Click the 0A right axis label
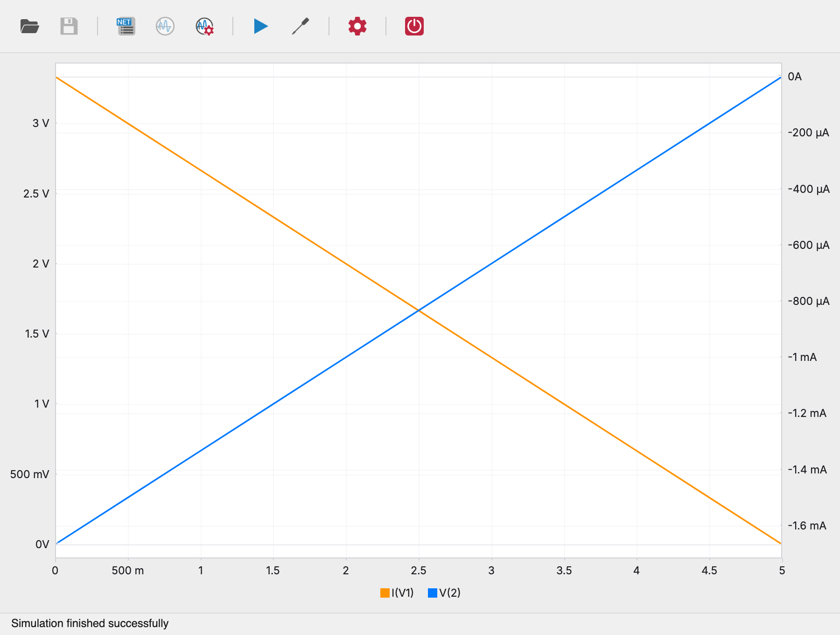This screenshot has width=840, height=635. coord(795,77)
